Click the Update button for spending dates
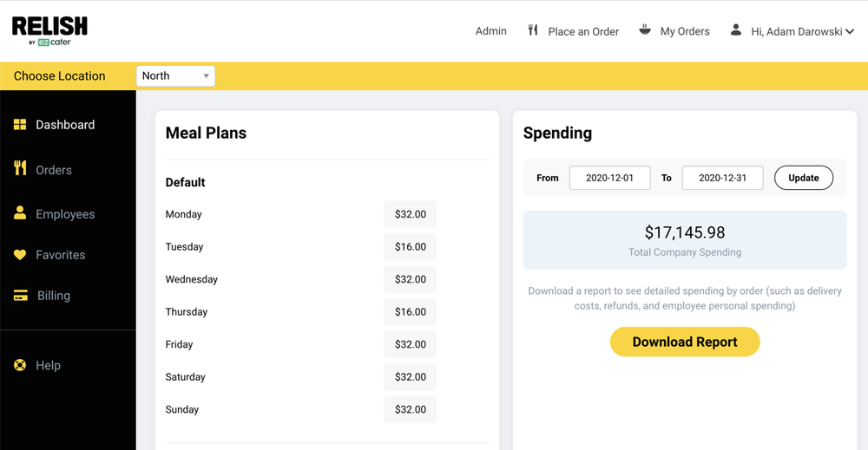 (x=803, y=178)
